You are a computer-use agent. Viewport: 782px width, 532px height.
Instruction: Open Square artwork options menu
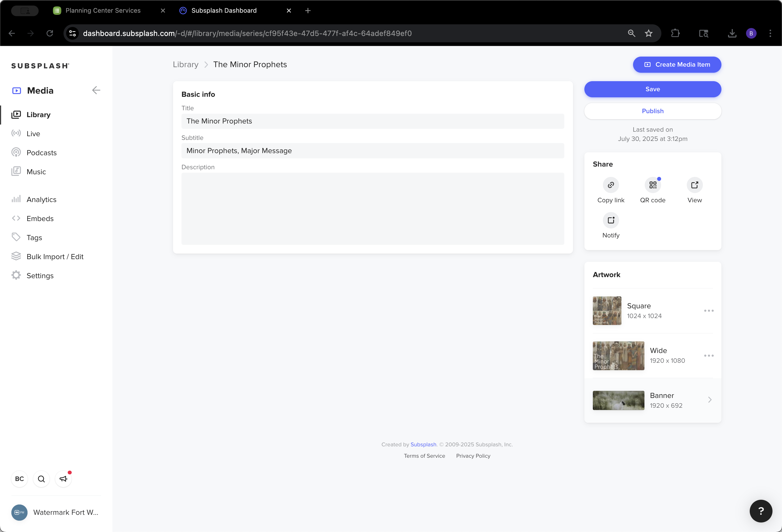pyautogui.click(x=709, y=311)
